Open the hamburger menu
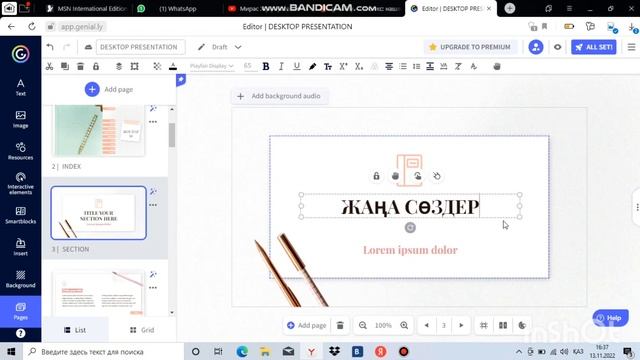Image resolution: width=640 pixels, height=360 pixels. (x=631, y=47)
